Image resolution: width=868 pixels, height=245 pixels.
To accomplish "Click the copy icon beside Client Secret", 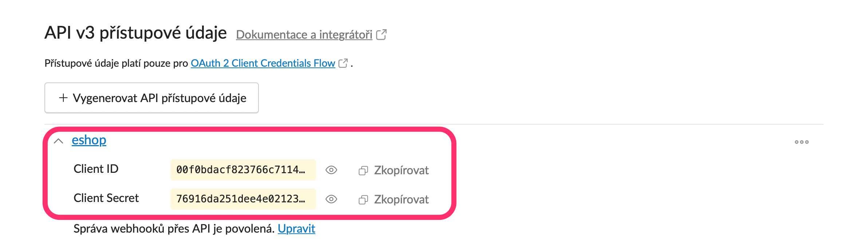I will click(363, 200).
